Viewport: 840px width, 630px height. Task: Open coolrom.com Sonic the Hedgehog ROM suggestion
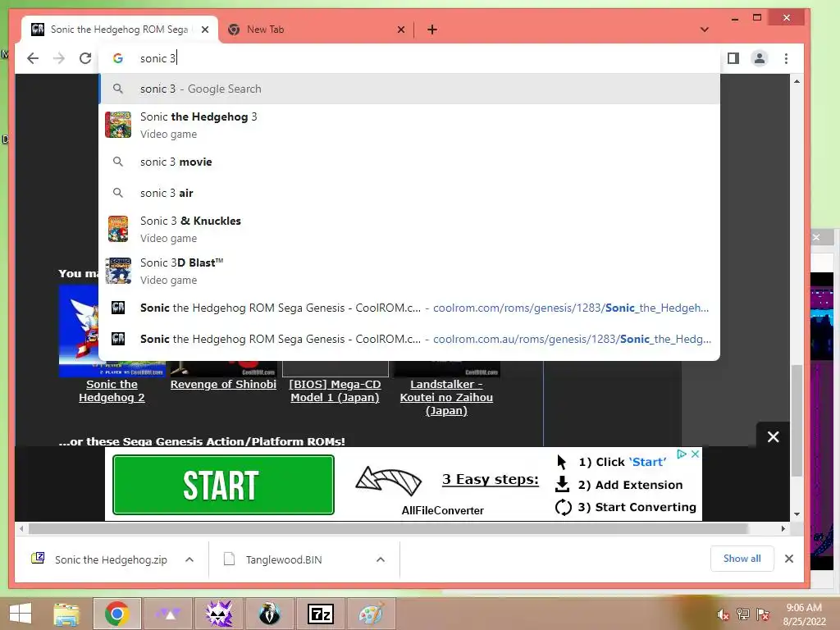[409, 308]
